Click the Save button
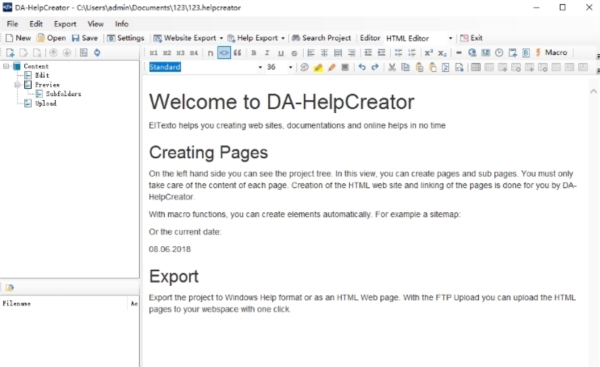 point(85,38)
